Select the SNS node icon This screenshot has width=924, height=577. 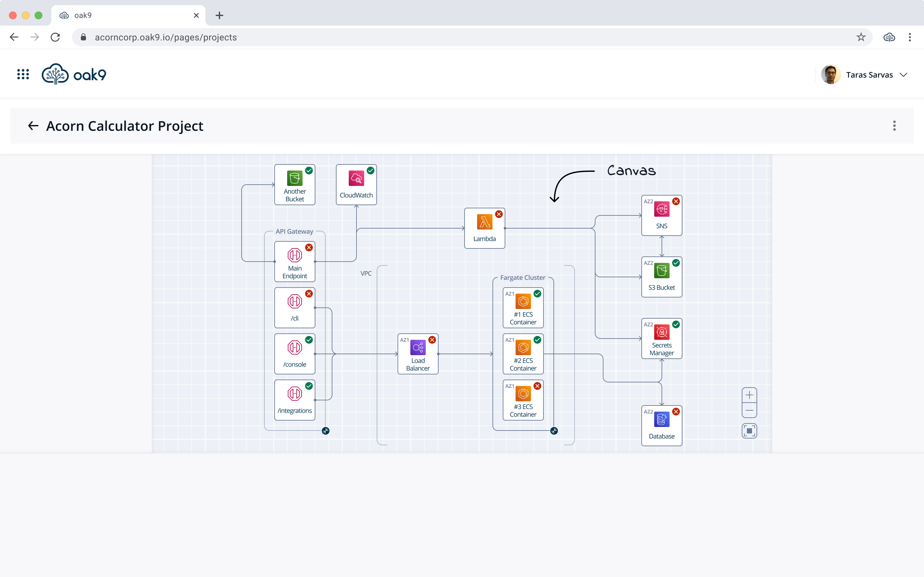[x=661, y=210]
